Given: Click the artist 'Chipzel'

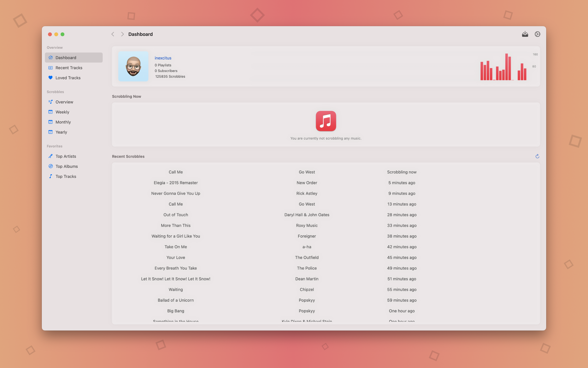Looking at the screenshot, I should point(307,290).
